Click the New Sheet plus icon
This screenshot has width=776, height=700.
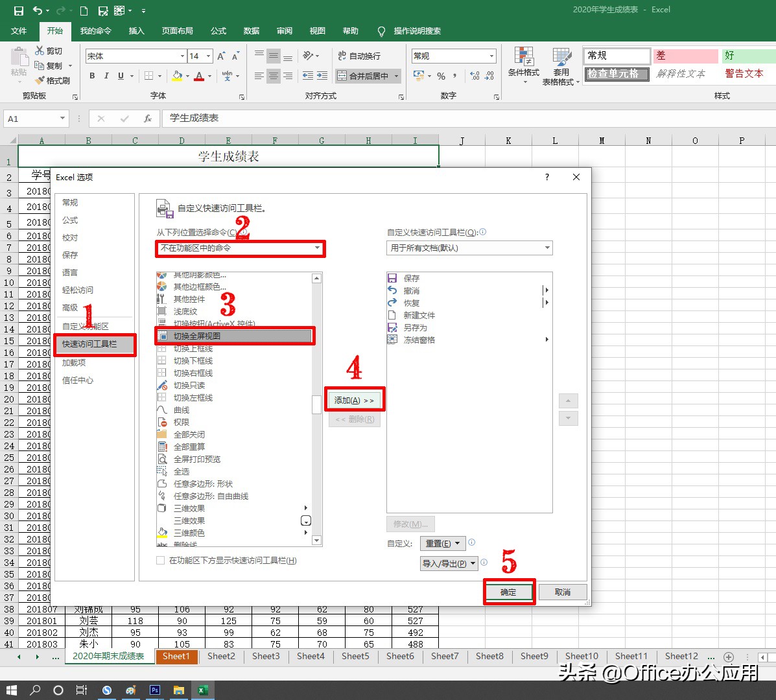click(729, 657)
